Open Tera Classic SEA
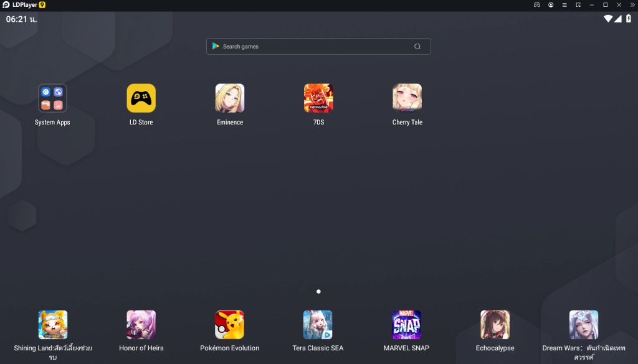 318,324
